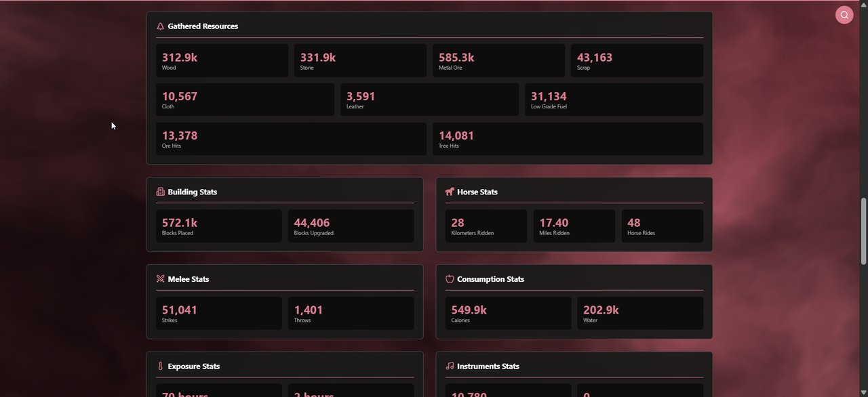Click the 331.9k Stone value
This screenshot has height=397, width=868.
coord(318,58)
